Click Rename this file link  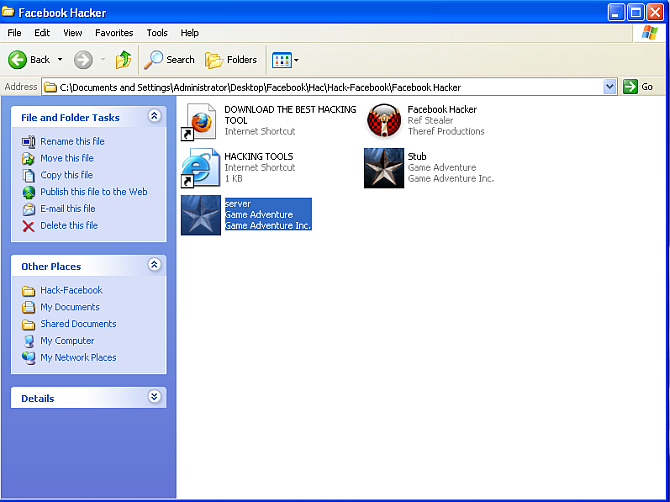[72, 141]
